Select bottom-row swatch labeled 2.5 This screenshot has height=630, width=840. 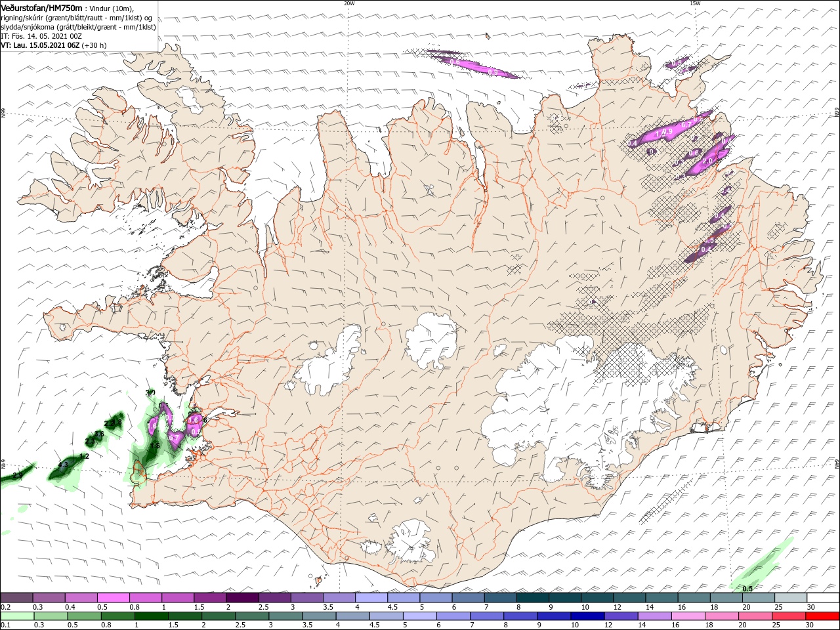(x=252, y=616)
